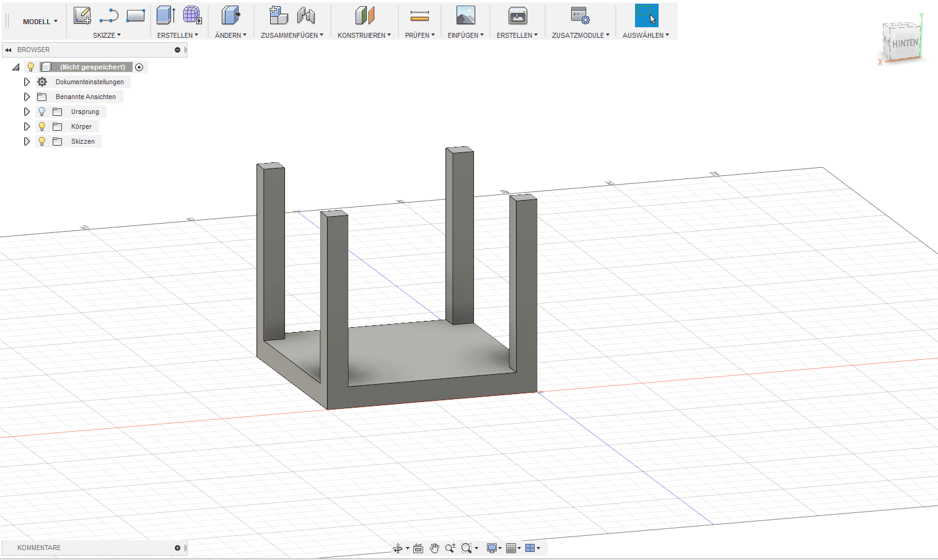This screenshot has width=938, height=560.
Task: Hide the Skizzen folder via lightbulb
Action: point(42,141)
